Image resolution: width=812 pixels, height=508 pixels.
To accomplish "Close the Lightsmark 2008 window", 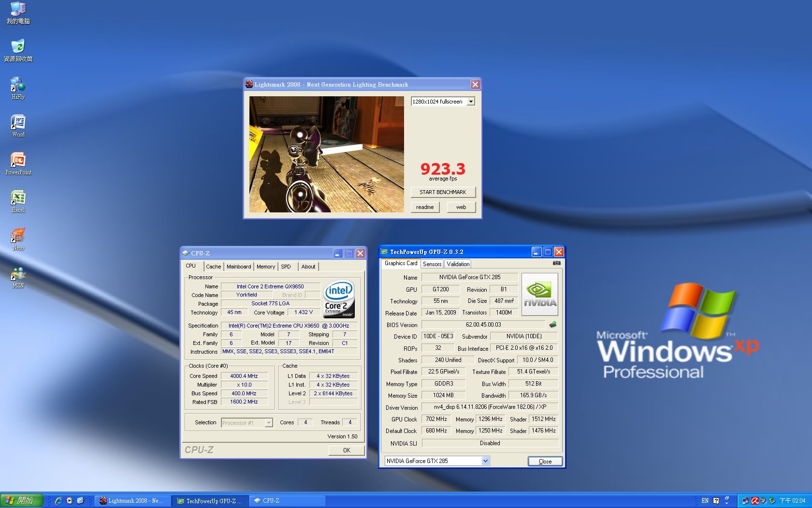I will click(475, 84).
